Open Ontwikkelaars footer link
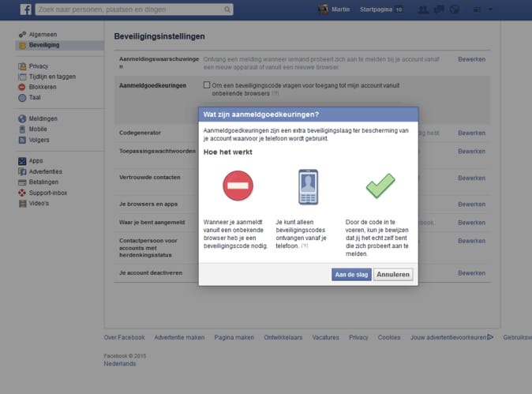 pyautogui.click(x=283, y=337)
